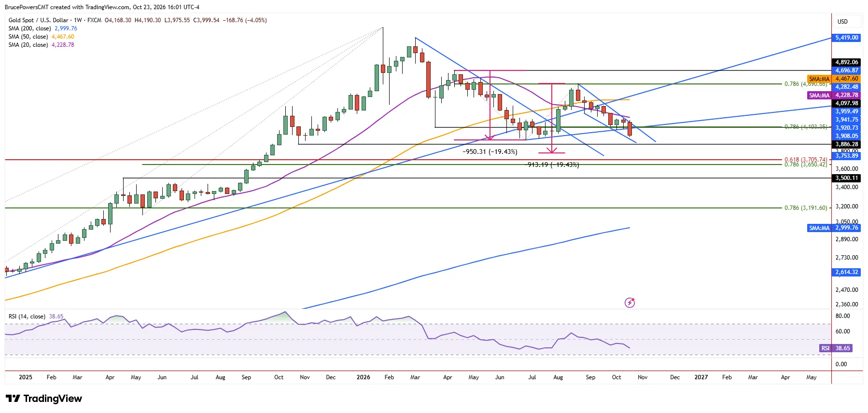The height and width of the screenshot is (413, 868).
Task: Click the 2025 year label on time axis
Action: point(26,377)
